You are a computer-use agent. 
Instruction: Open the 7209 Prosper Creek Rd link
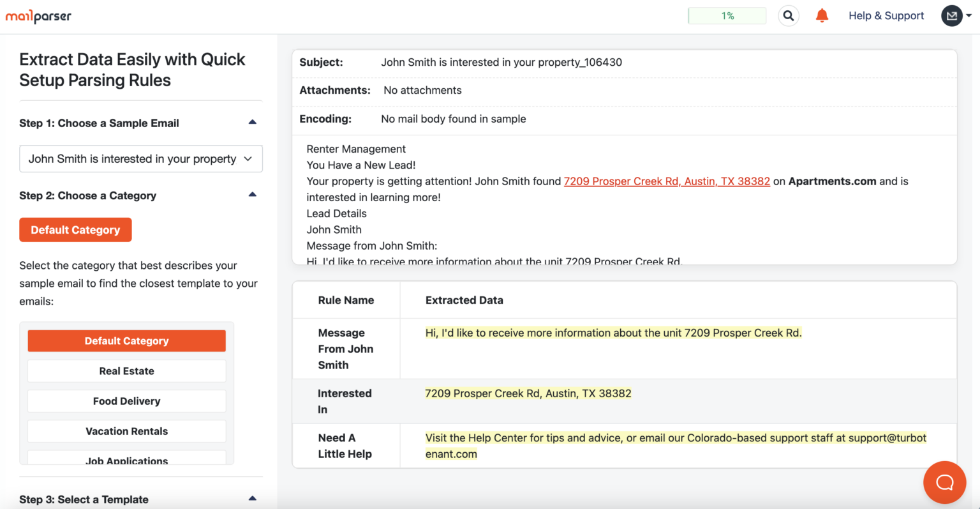[x=667, y=181]
